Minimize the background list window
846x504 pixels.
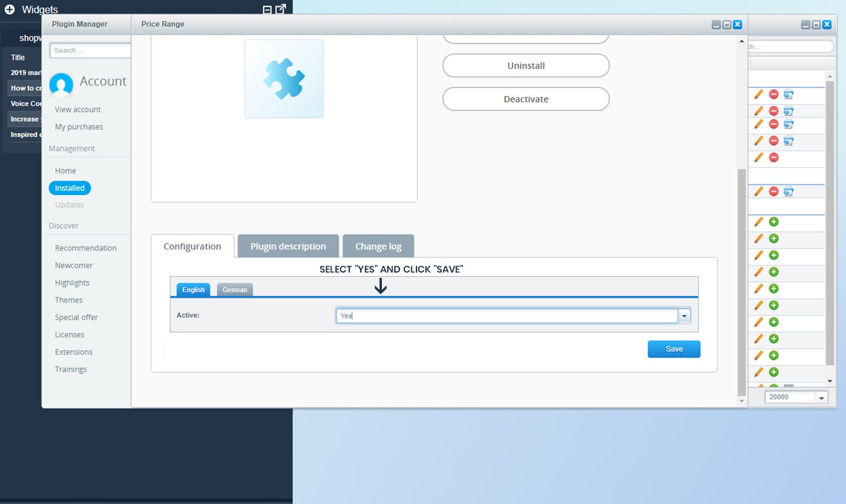pyautogui.click(x=805, y=25)
